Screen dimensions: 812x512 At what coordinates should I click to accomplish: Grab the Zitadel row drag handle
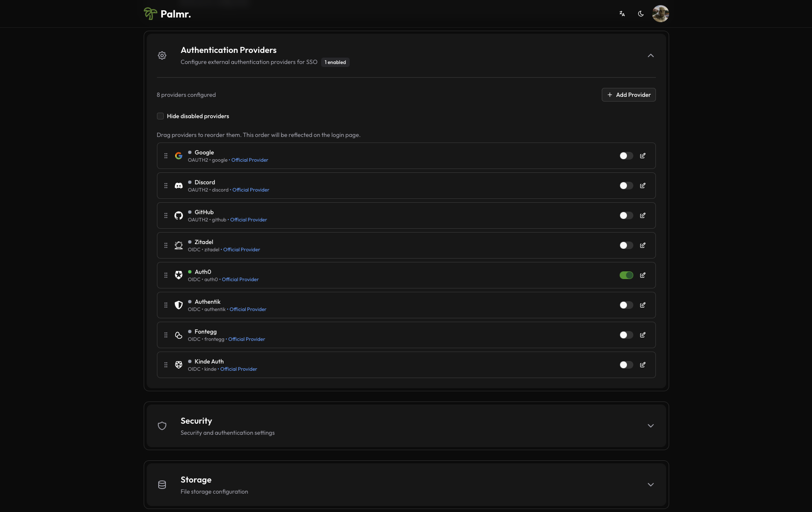(x=166, y=245)
